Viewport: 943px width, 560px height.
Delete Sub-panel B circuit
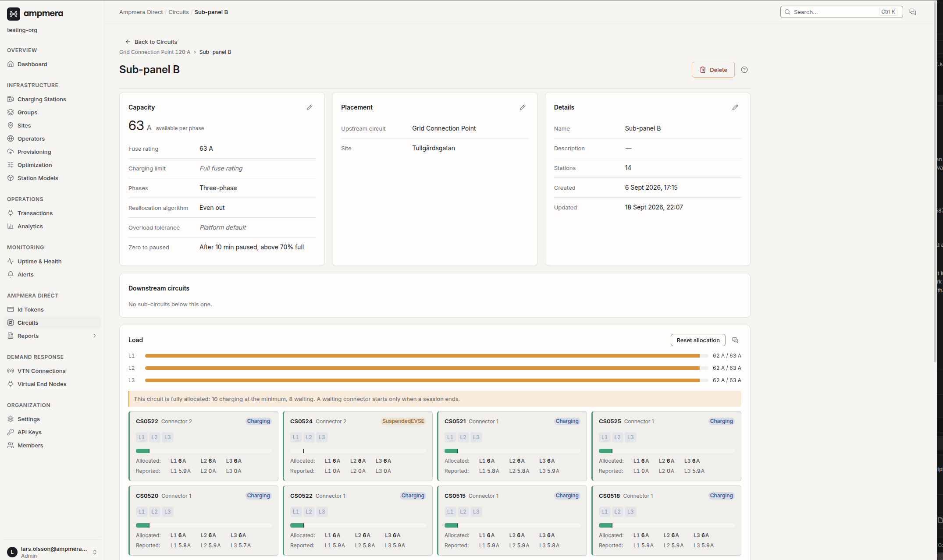pos(713,70)
